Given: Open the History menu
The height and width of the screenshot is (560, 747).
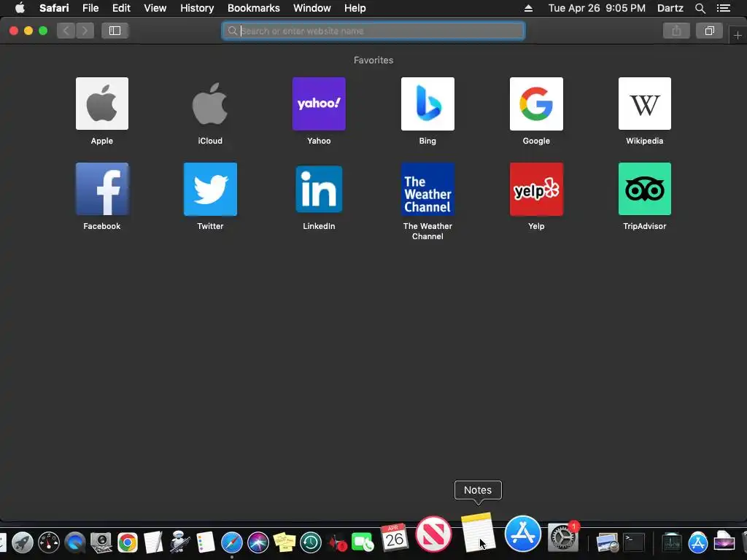Looking at the screenshot, I should coord(197,8).
